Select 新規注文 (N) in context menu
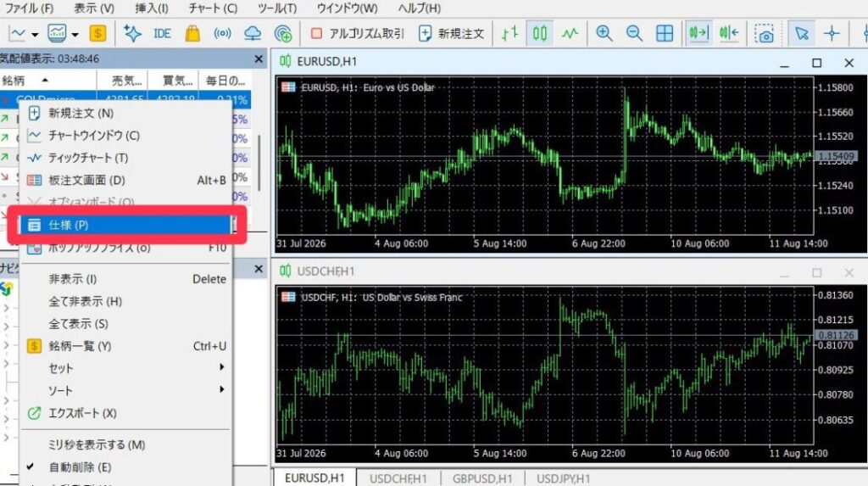The image size is (868, 486). pyautogui.click(x=125, y=113)
